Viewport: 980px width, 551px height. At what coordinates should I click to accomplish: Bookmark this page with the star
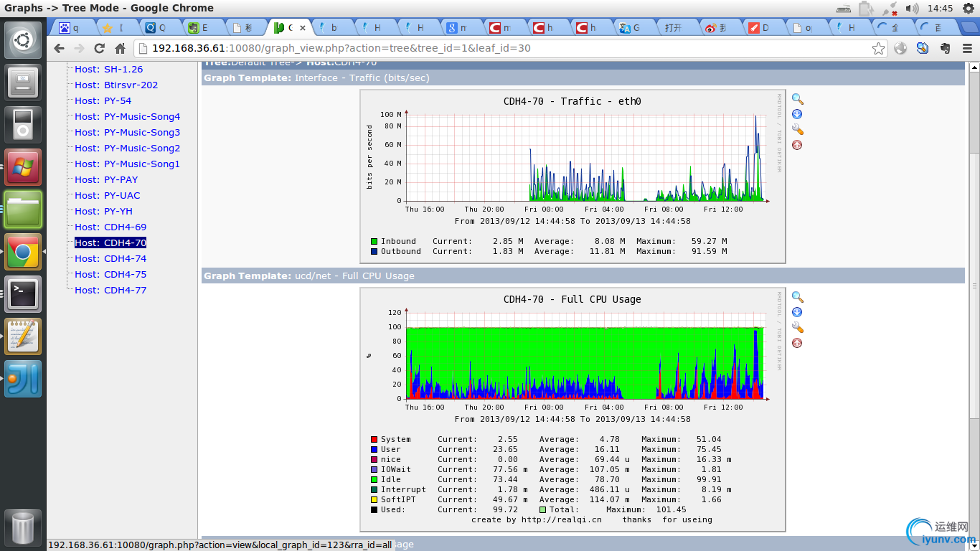[878, 48]
